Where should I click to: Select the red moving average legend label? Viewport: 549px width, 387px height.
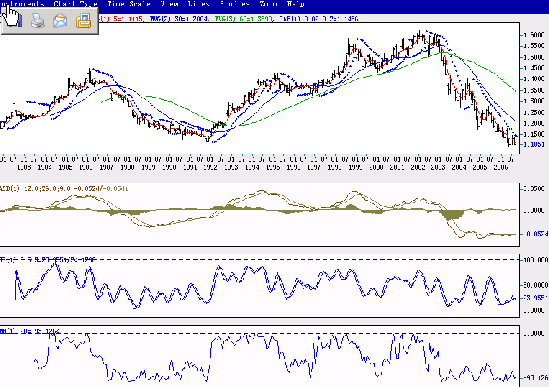coord(121,19)
